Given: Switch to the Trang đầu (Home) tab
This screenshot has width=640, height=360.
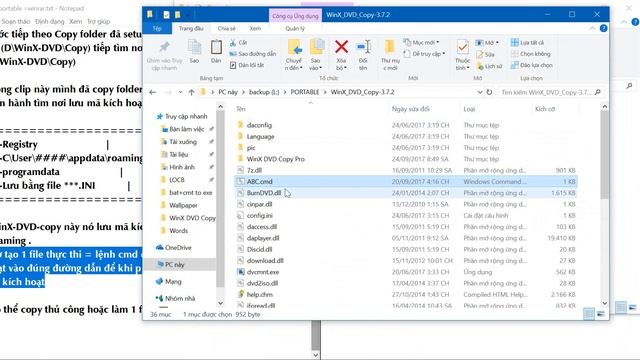Looking at the screenshot, I should coord(191,29).
